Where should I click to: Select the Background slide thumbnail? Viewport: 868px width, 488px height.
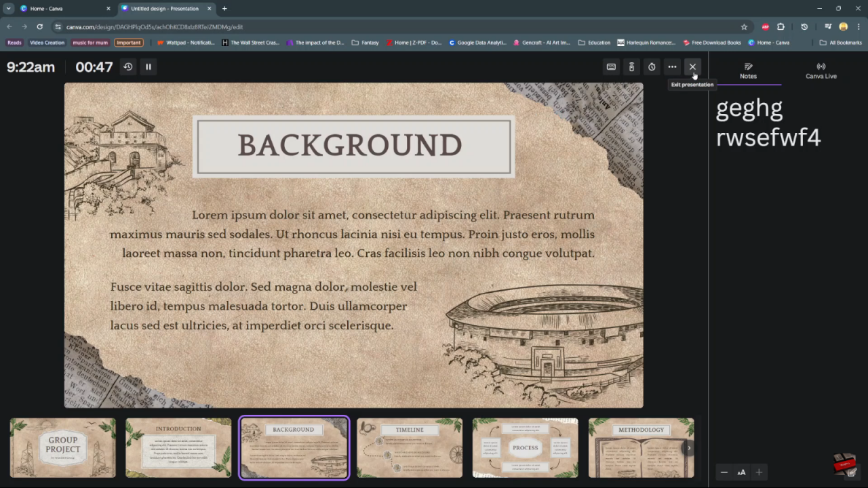pos(294,447)
